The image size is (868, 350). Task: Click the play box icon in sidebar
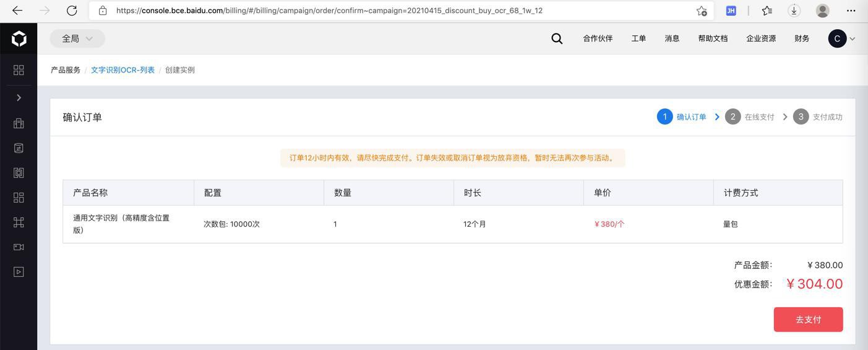pos(19,272)
